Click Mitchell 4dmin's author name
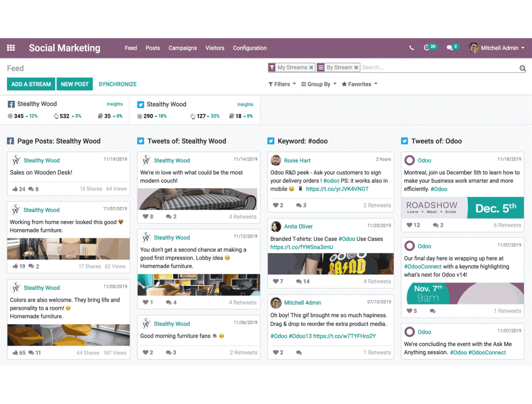Viewport: 532px width, 404px height. 302,303
